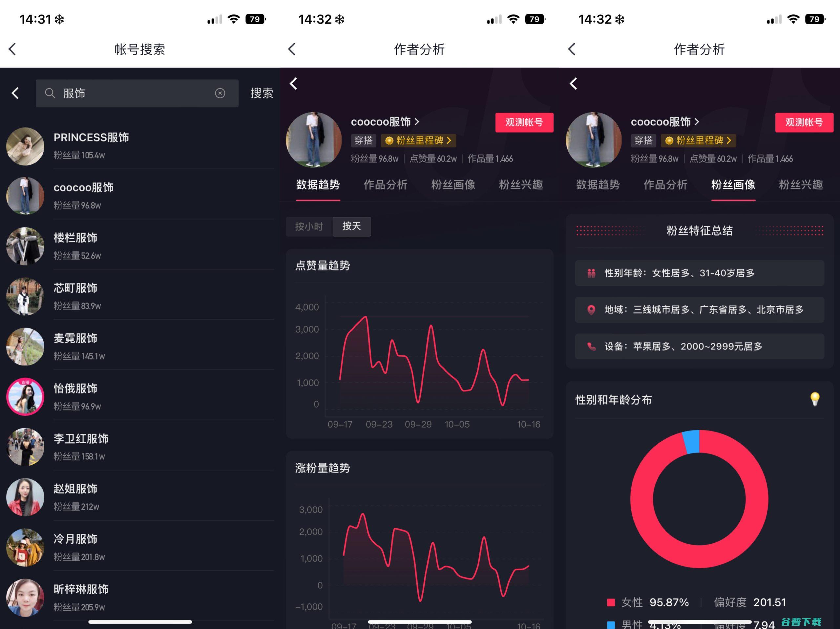Screen dimensions: 840x629
Task: Expand the 粉丝里程碑 badge in the 粉丝画像 panel
Action: click(x=698, y=140)
